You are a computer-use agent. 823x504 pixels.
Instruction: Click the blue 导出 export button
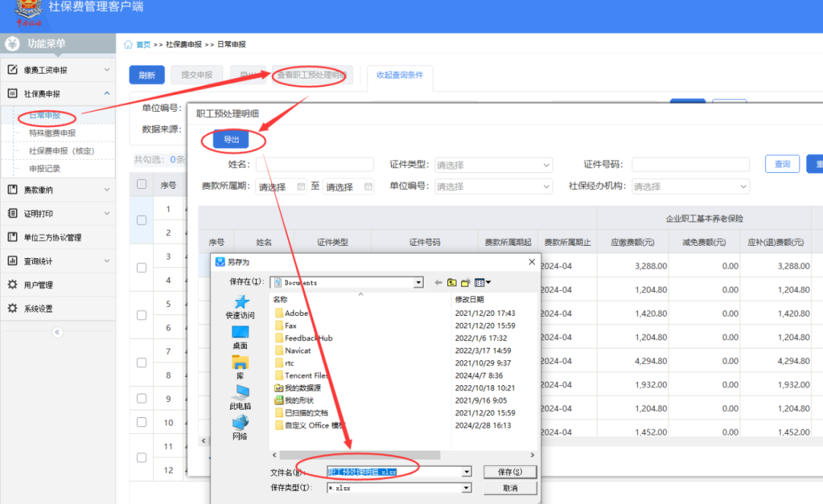click(x=231, y=140)
